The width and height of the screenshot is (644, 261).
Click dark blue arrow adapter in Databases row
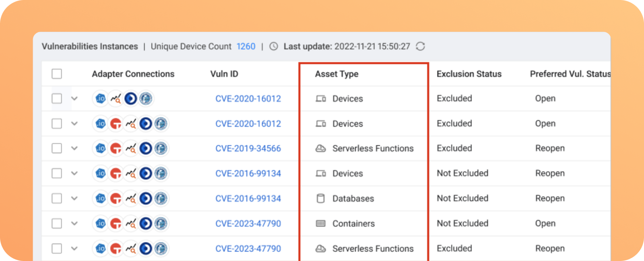tap(146, 198)
